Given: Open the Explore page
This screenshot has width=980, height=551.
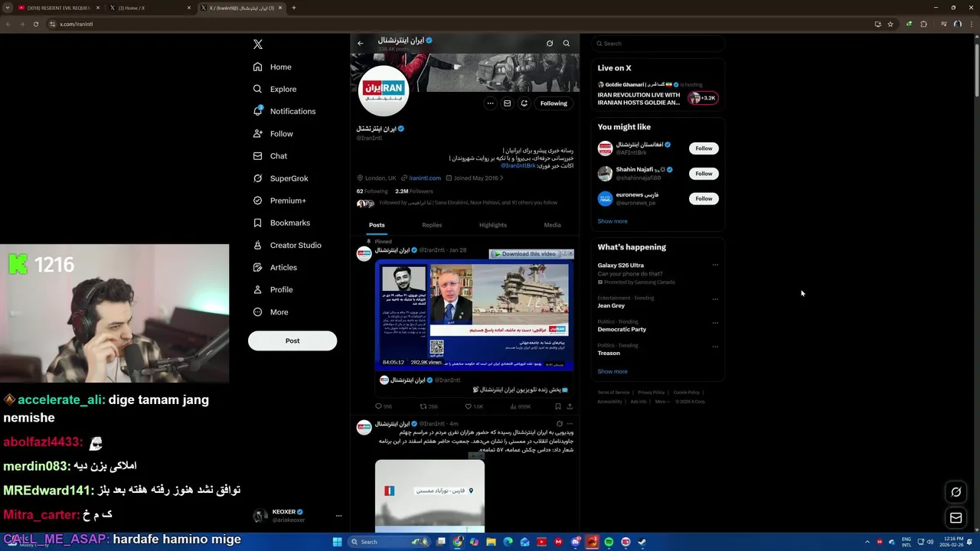Looking at the screenshot, I should [275, 89].
